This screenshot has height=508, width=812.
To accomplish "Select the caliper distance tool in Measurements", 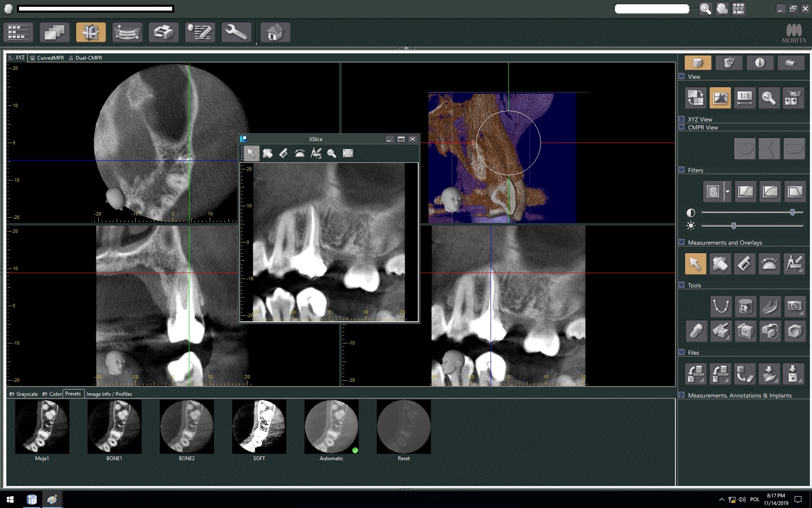I will click(x=744, y=264).
